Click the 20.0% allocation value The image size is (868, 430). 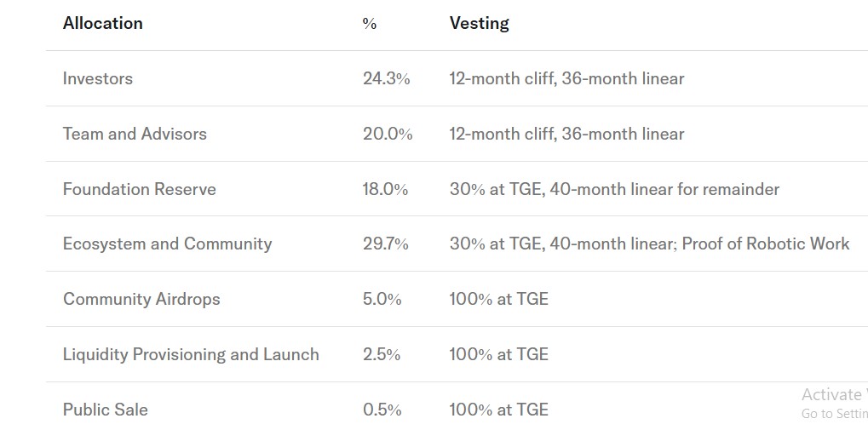tap(388, 134)
